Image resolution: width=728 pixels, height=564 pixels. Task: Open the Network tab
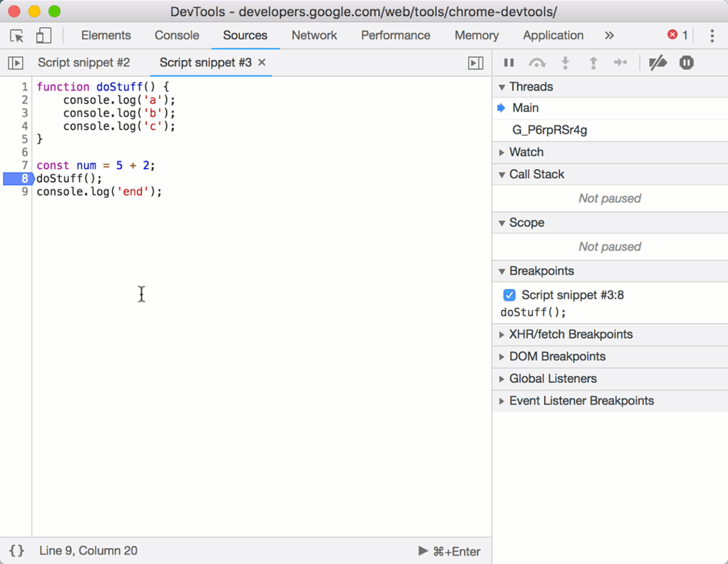point(314,36)
